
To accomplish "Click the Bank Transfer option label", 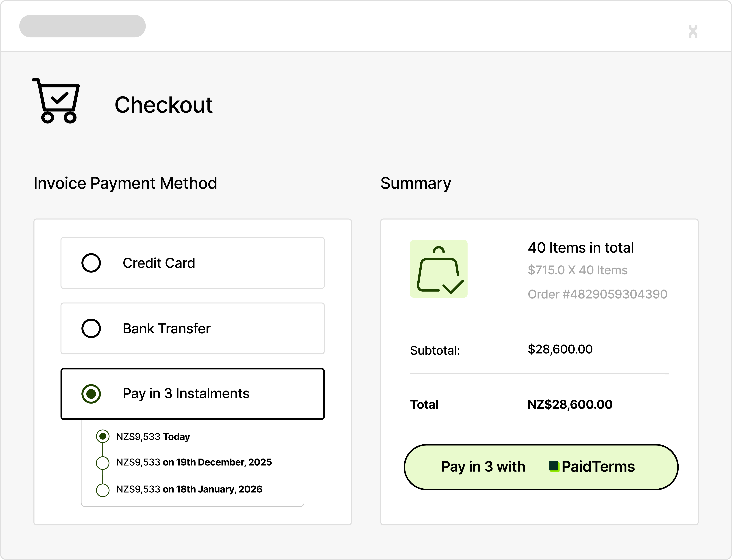I will point(167,328).
